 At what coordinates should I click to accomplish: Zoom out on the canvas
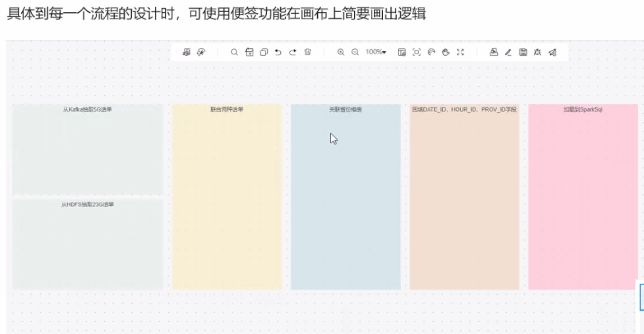(355, 52)
